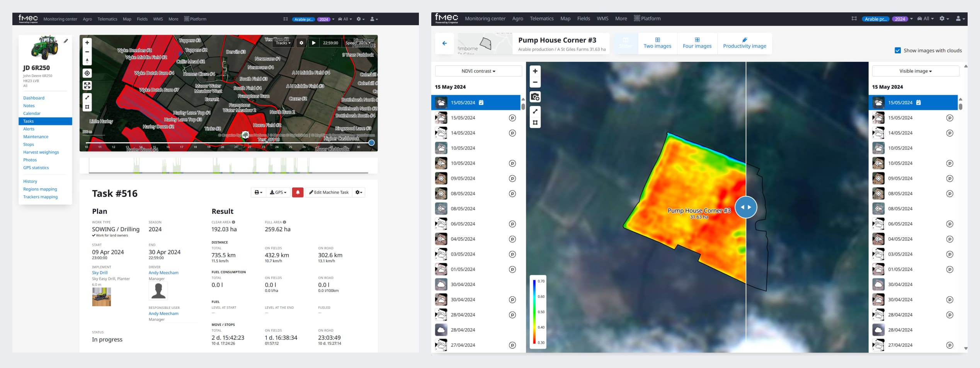Image resolution: width=980 pixels, height=368 pixels.
Task: Expand the Visible image dropdown
Action: 915,71
